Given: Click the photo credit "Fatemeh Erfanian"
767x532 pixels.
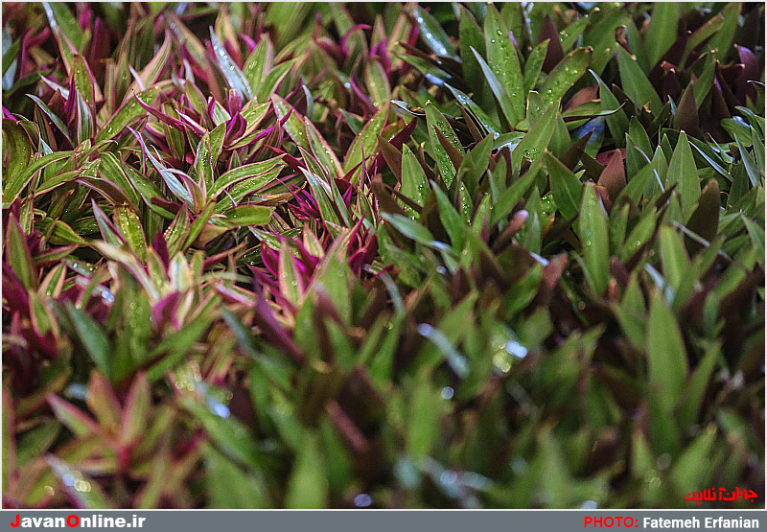Looking at the screenshot, I should [701, 522].
